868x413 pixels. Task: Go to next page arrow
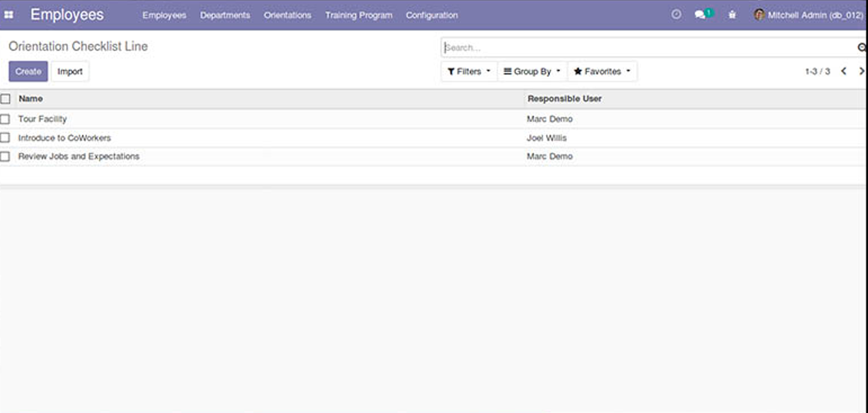pyautogui.click(x=862, y=71)
